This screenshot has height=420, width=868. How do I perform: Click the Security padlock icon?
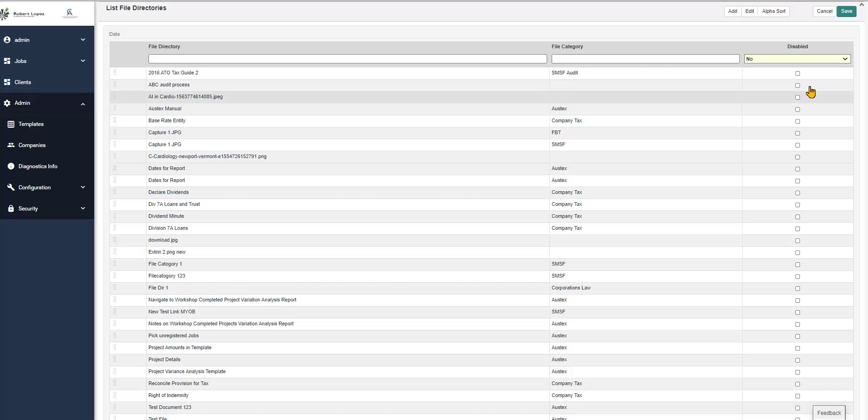point(11,208)
